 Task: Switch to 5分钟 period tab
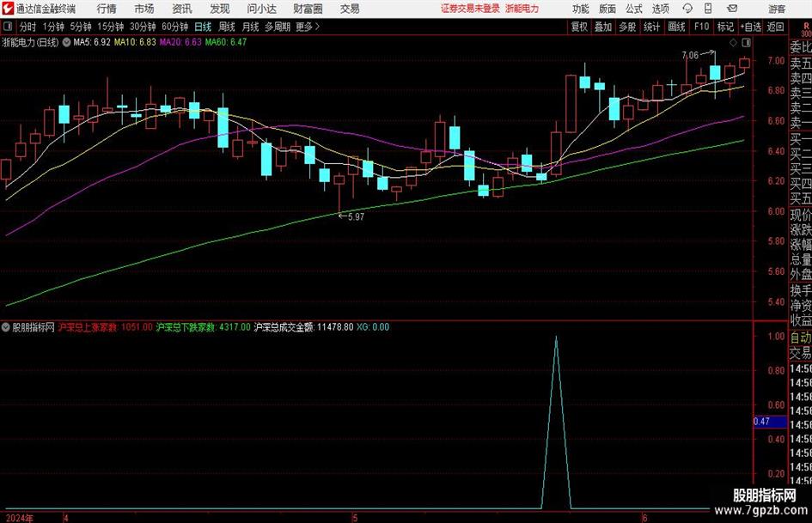click(x=80, y=27)
